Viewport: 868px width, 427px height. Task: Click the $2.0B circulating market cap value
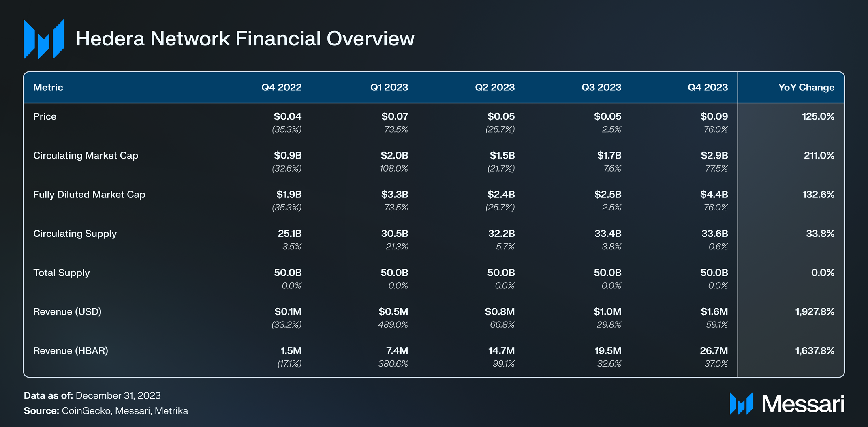(x=394, y=155)
